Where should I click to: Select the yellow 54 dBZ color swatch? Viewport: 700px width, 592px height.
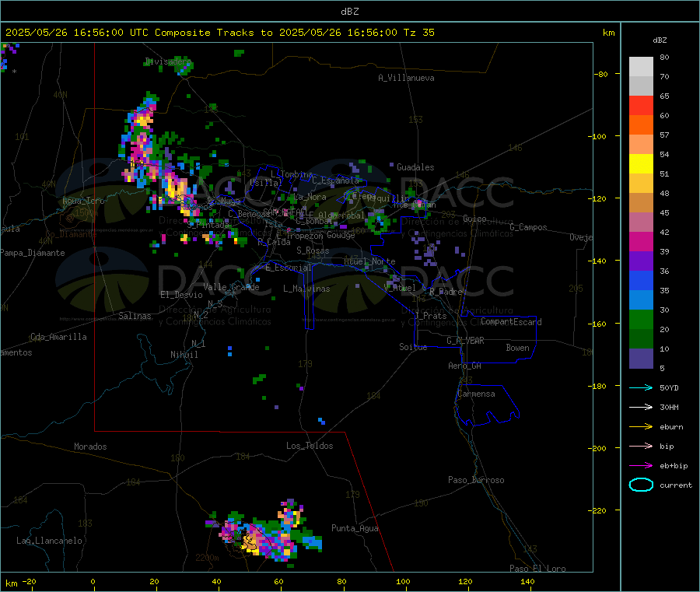pyautogui.click(x=641, y=164)
